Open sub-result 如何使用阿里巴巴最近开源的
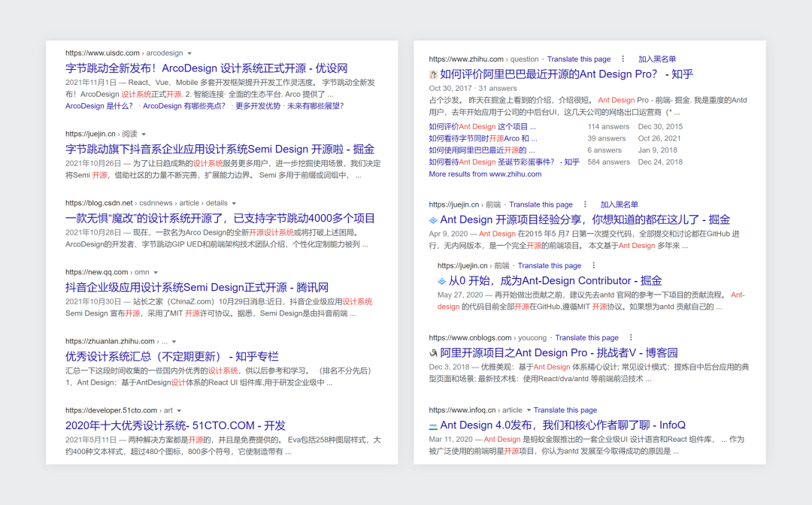 pos(482,150)
